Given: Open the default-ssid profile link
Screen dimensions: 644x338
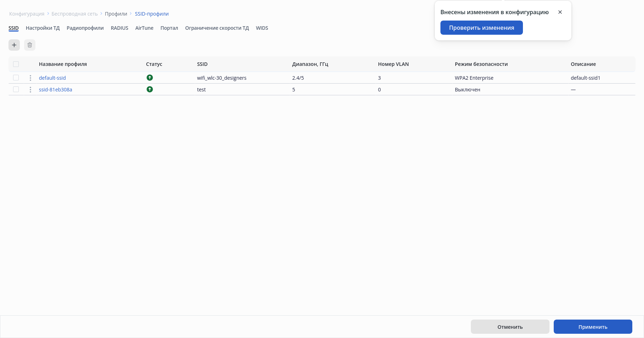Looking at the screenshot, I should click(x=52, y=78).
